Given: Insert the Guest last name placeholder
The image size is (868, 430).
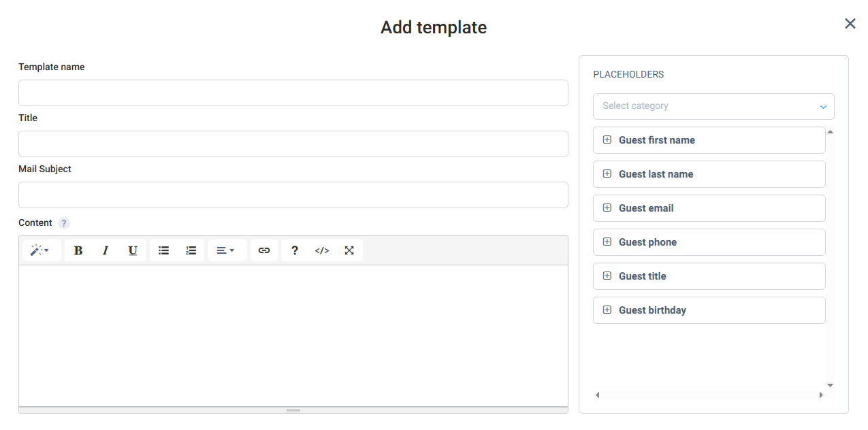Looking at the screenshot, I should coord(709,174).
